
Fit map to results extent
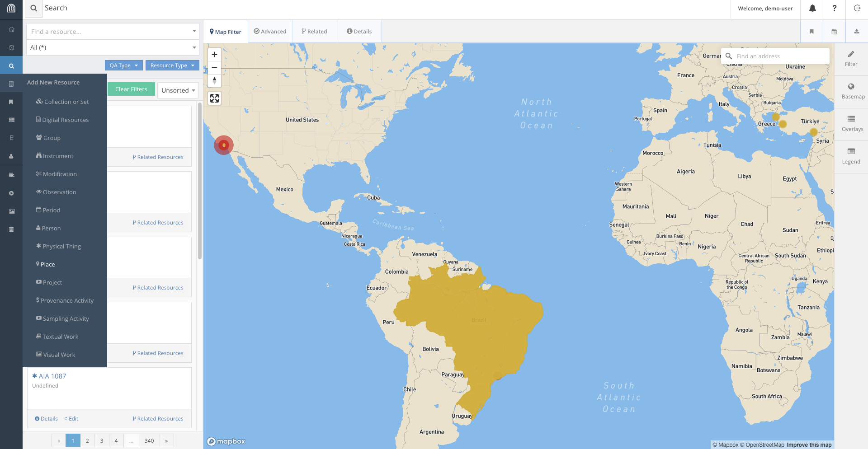click(214, 98)
